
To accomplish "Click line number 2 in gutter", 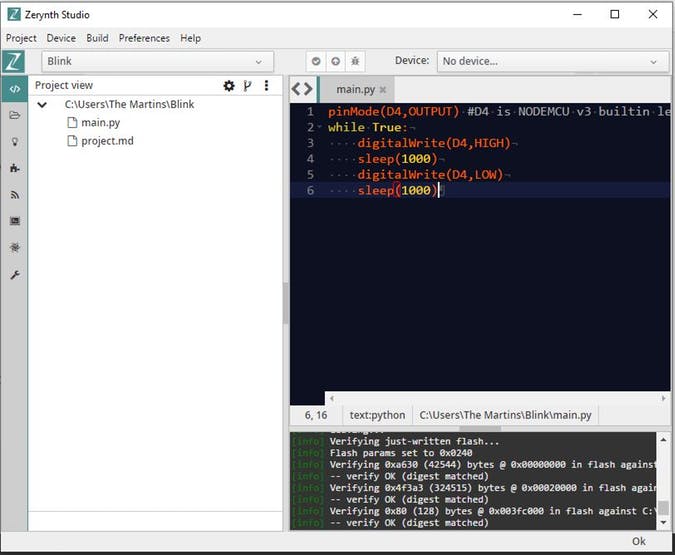I will [x=310, y=127].
